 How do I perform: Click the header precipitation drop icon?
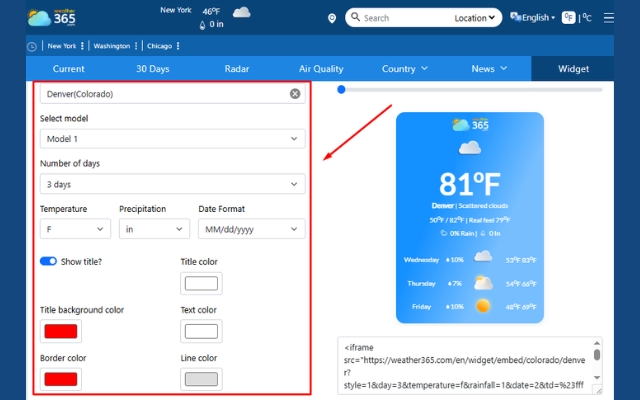pos(202,25)
